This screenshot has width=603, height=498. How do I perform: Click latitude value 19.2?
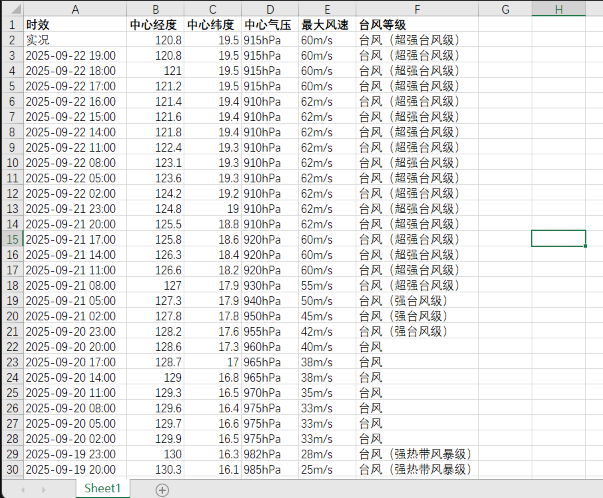(x=213, y=193)
